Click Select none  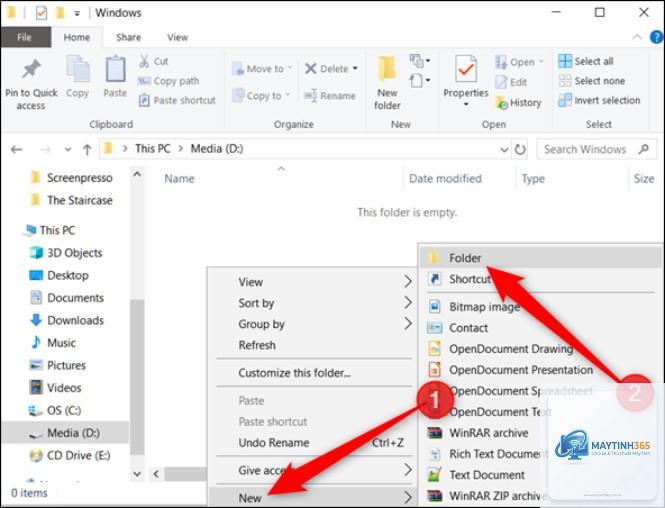coord(592,81)
